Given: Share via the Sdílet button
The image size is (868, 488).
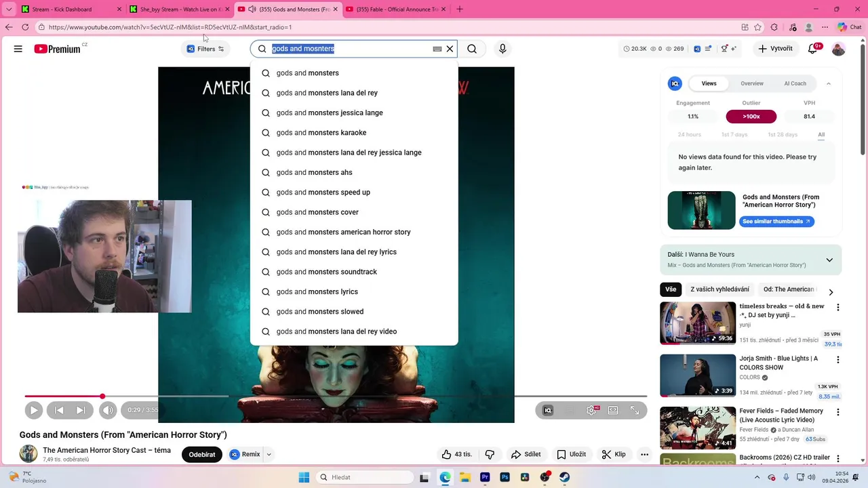Looking at the screenshot, I should [x=526, y=454].
